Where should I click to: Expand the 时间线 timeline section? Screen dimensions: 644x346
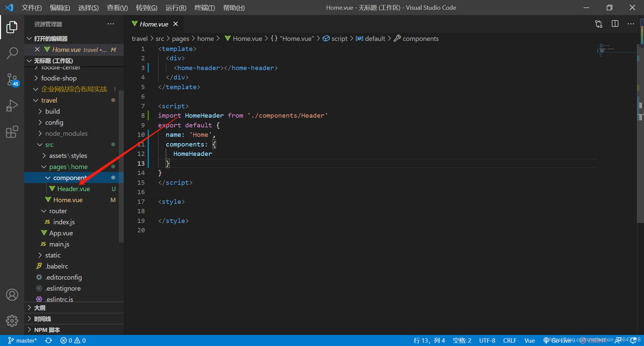[74, 319]
